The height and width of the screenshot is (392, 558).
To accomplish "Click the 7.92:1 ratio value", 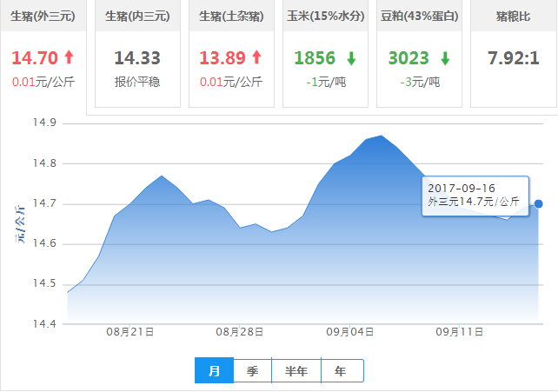I will (513, 58).
